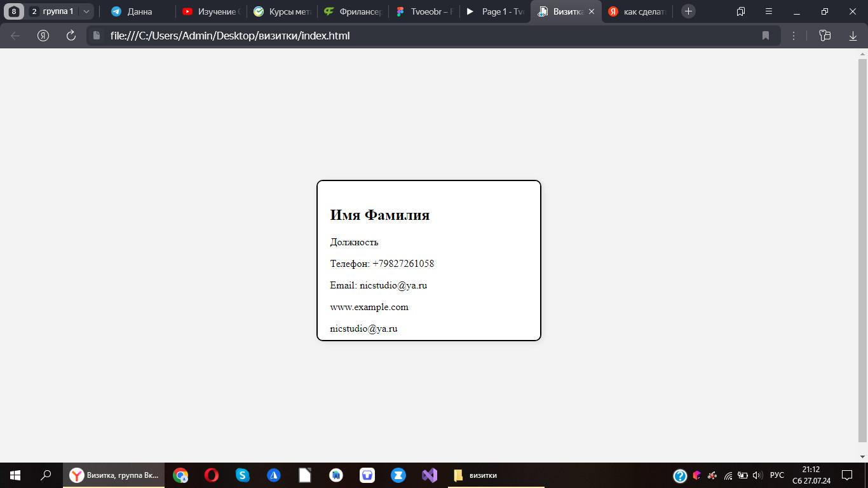Click the back navigation arrow
This screenshot has height=488, width=868.
pyautogui.click(x=15, y=36)
